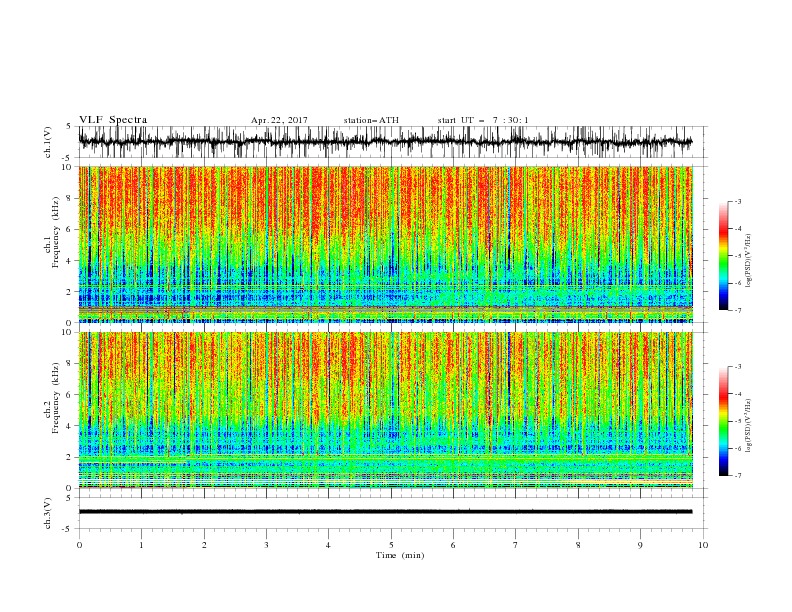The width and height of the screenshot is (792, 612).
Task: Click the "-3" tick on the ch.1 colour bar
Action: (737, 201)
